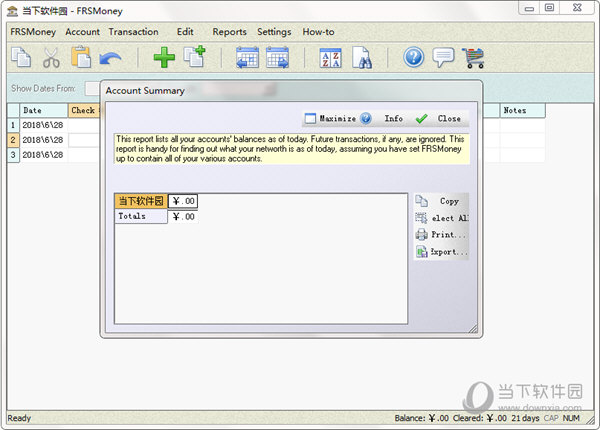
Task: Minimize the FRSMoney window
Action: point(529,8)
